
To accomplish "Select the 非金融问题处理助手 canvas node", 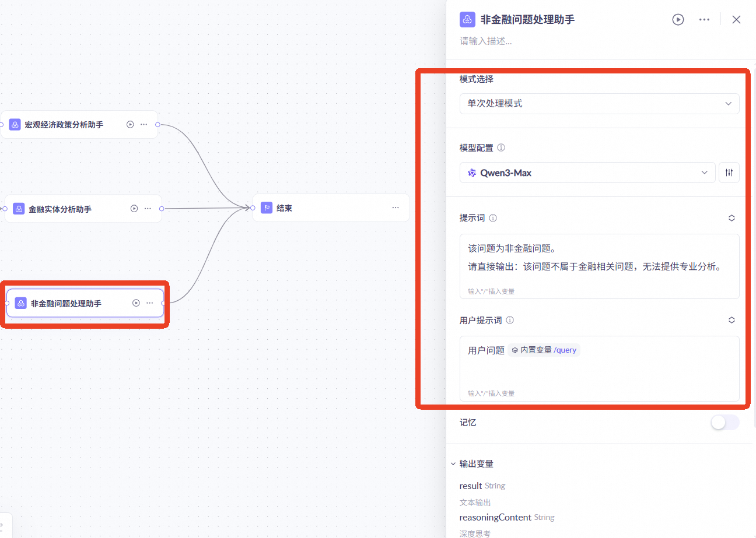I will coord(85,303).
